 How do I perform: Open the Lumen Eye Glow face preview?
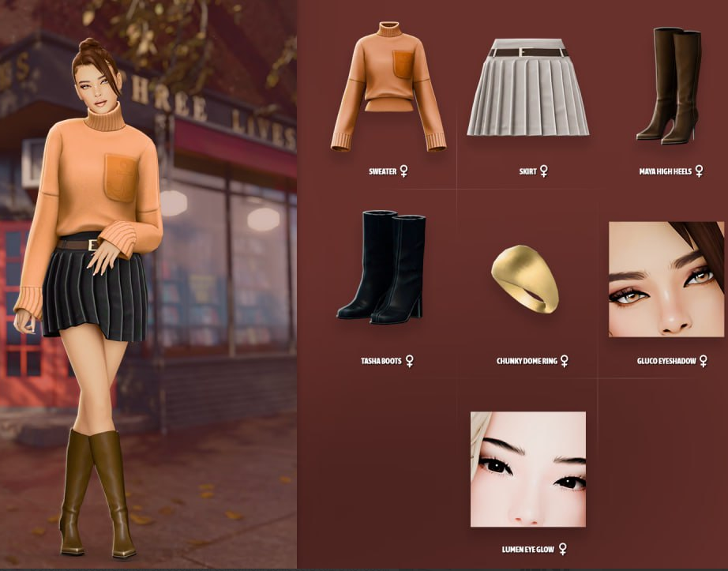[x=527, y=469]
